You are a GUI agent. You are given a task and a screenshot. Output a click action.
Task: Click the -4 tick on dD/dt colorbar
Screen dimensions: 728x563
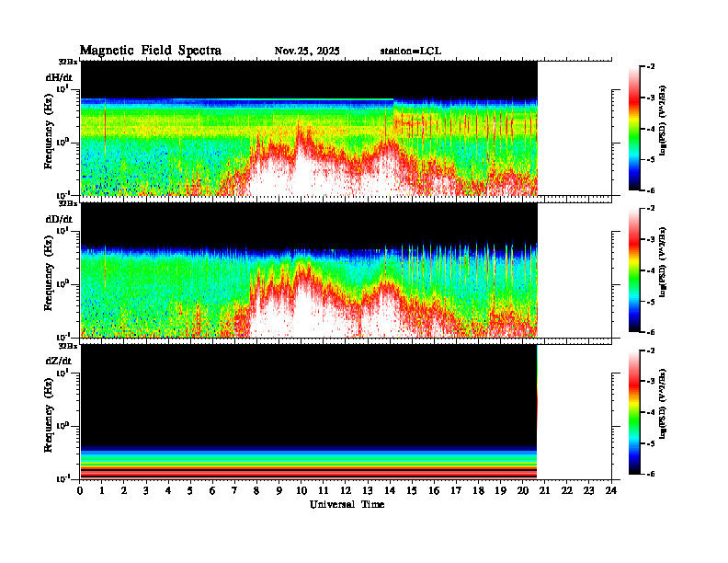pyautogui.click(x=652, y=270)
